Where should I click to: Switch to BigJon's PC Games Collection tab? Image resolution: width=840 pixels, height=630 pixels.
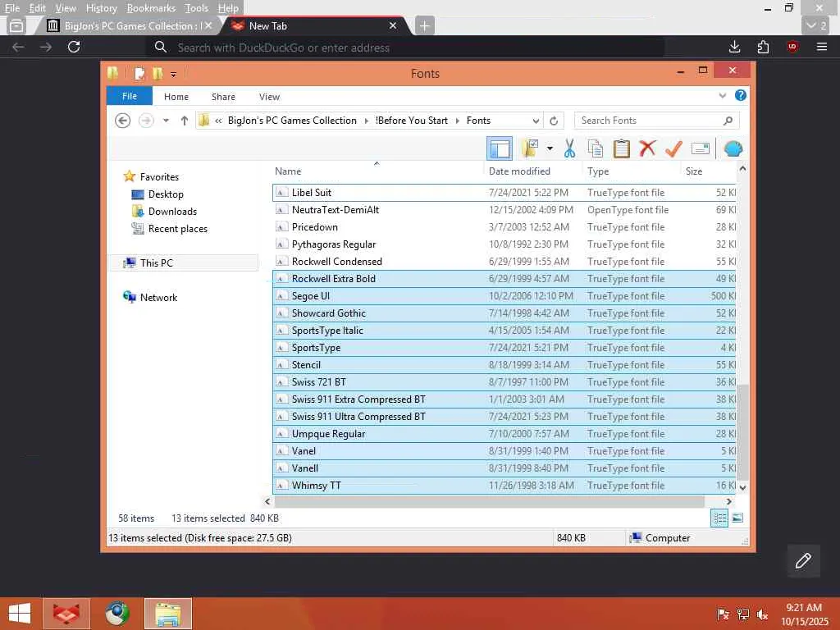click(129, 25)
